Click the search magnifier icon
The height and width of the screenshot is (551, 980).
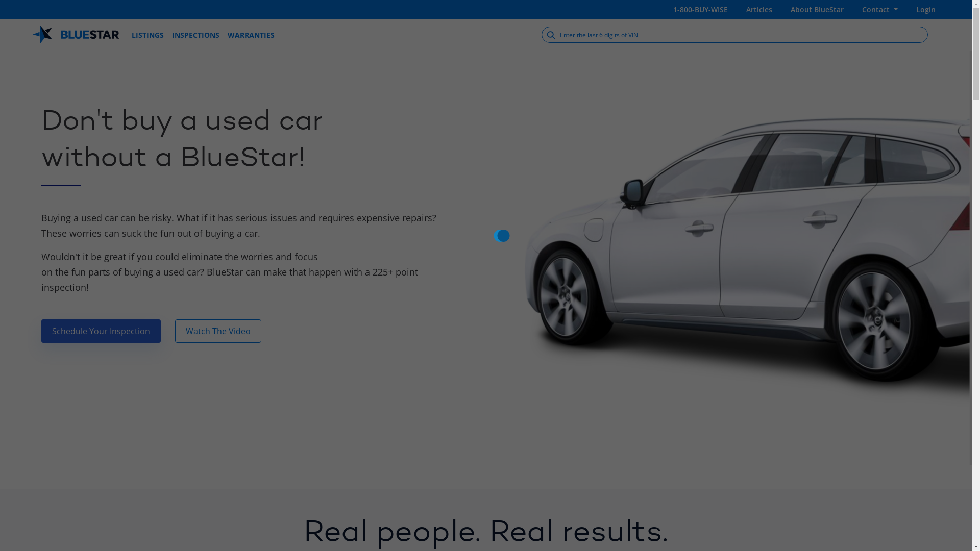pos(551,35)
